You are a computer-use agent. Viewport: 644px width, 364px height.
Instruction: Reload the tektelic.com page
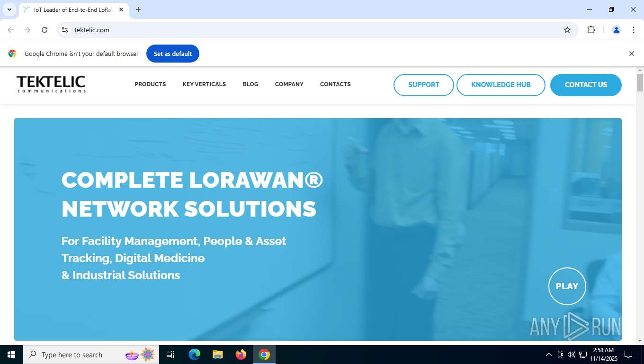(x=45, y=30)
